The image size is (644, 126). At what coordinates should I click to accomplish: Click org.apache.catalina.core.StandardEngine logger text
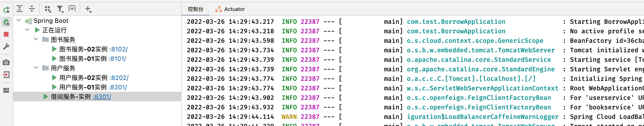click(481, 69)
